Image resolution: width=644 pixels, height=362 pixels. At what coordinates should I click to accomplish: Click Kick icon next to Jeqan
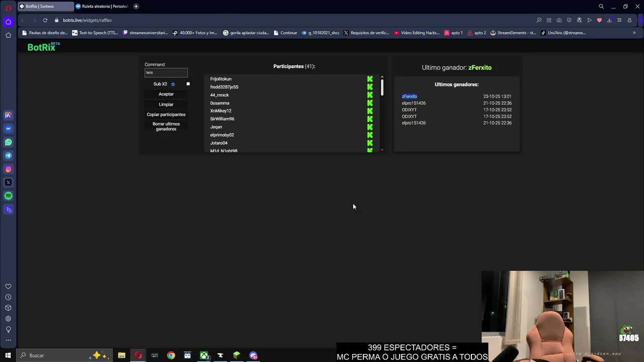(x=370, y=127)
